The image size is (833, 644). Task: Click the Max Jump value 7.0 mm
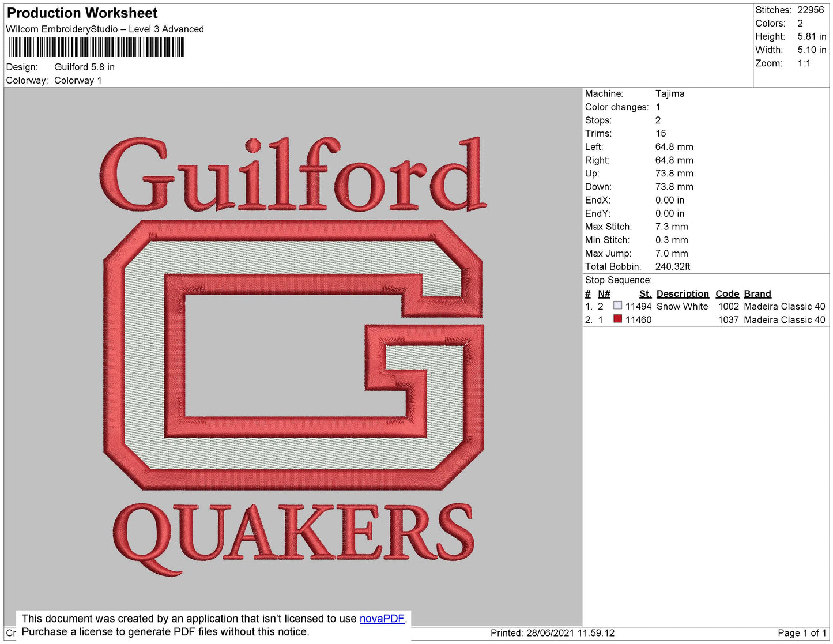[672, 253]
